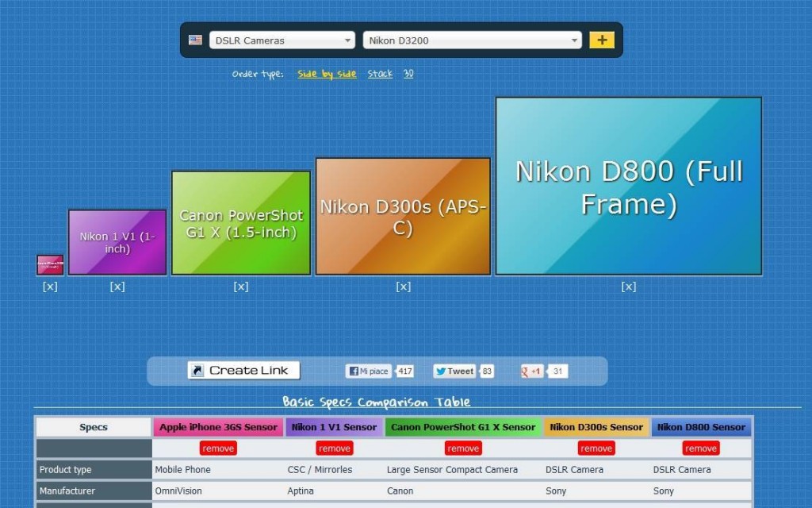
Task: Click the Basic Specs Comparison Table heading
Action: [x=377, y=402]
